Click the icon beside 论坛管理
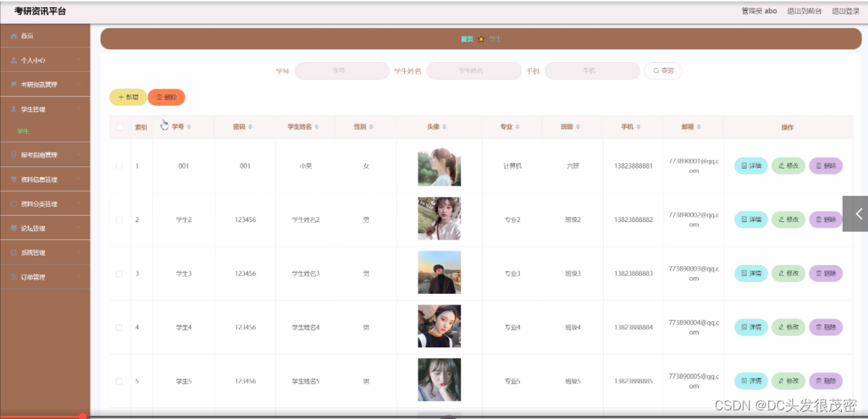The height and width of the screenshot is (419, 868). pyautogui.click(x=14, y=228)
